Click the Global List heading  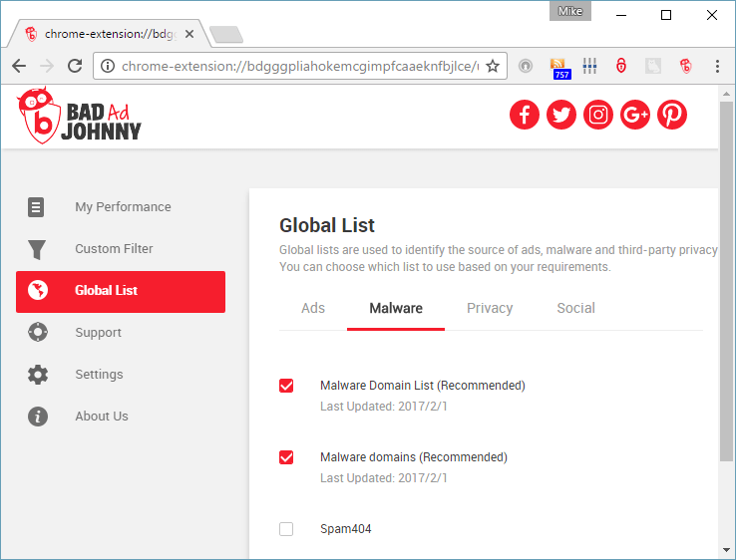click(327, 225)
